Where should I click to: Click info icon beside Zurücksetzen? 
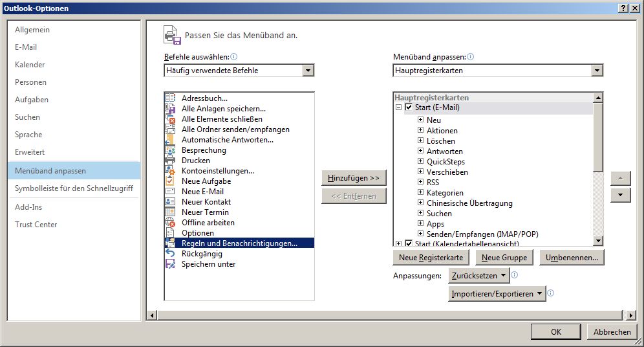click(514, 274)
